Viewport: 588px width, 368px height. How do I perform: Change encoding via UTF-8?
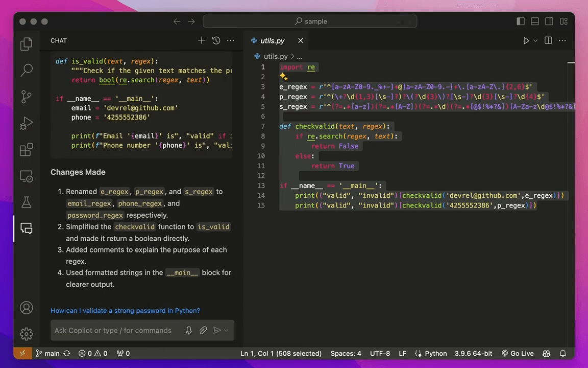click(x=380, y=353)
